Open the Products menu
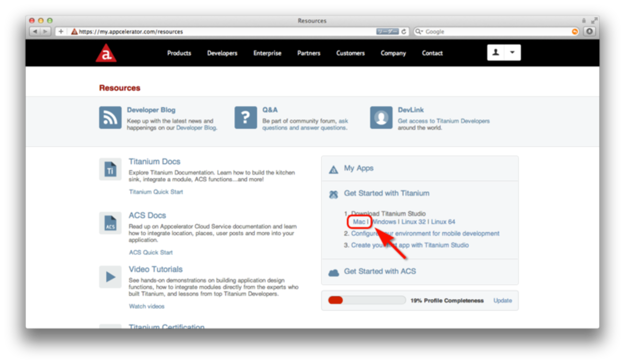 pos(179,53)
